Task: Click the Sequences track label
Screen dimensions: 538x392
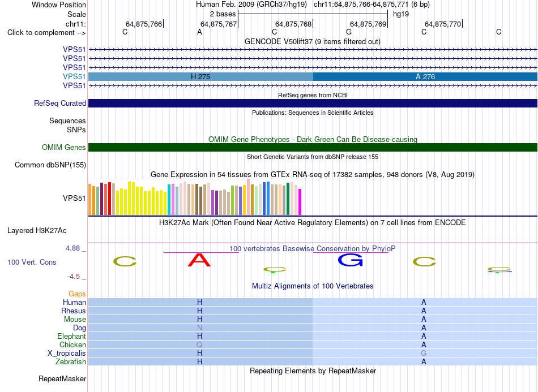Action: 67,120
